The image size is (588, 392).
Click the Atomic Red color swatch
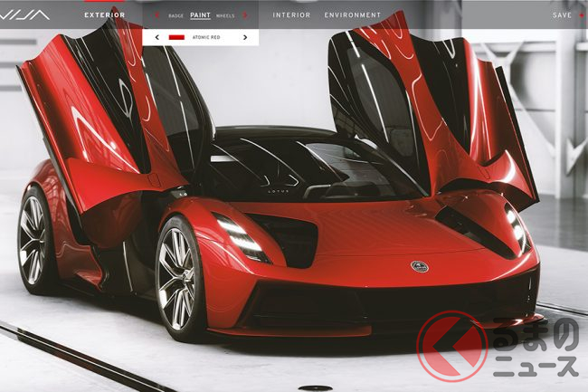pos(176,38)
